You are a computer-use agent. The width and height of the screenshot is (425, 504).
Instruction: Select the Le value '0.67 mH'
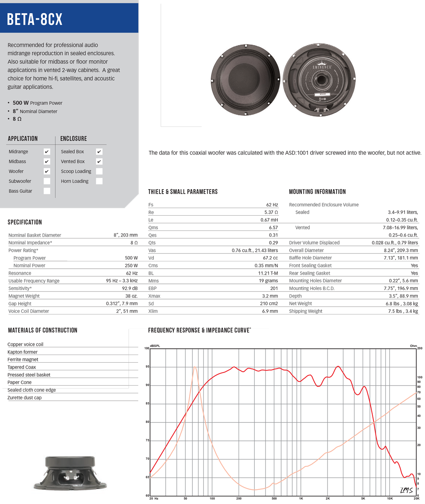coord(269,220)
